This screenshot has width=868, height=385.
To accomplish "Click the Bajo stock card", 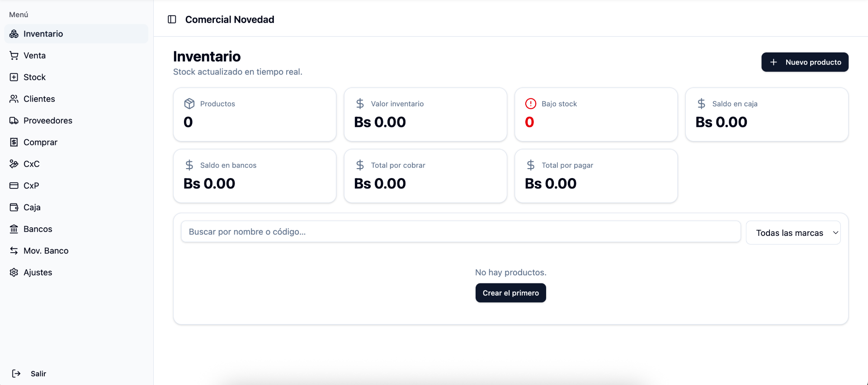I will coord(596,114).
